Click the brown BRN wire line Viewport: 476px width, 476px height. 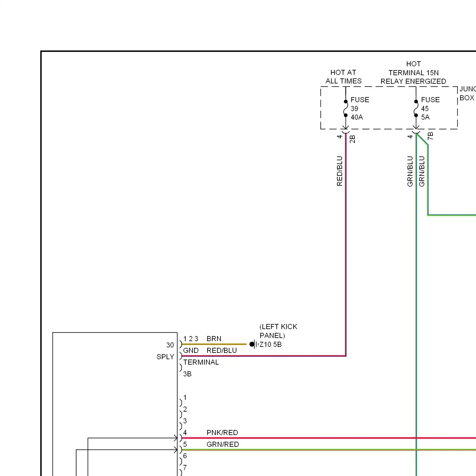point(214,344)
